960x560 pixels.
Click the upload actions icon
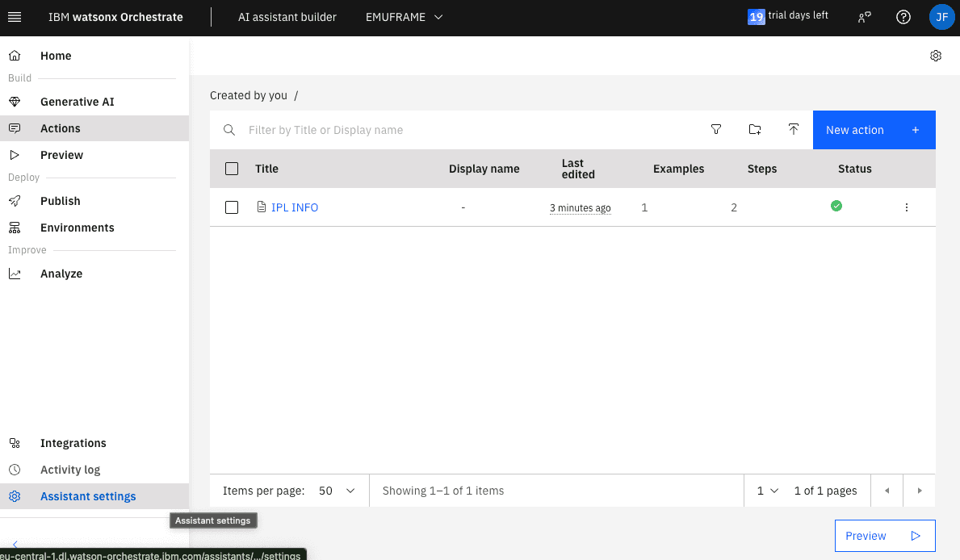(x=794, y=130)
